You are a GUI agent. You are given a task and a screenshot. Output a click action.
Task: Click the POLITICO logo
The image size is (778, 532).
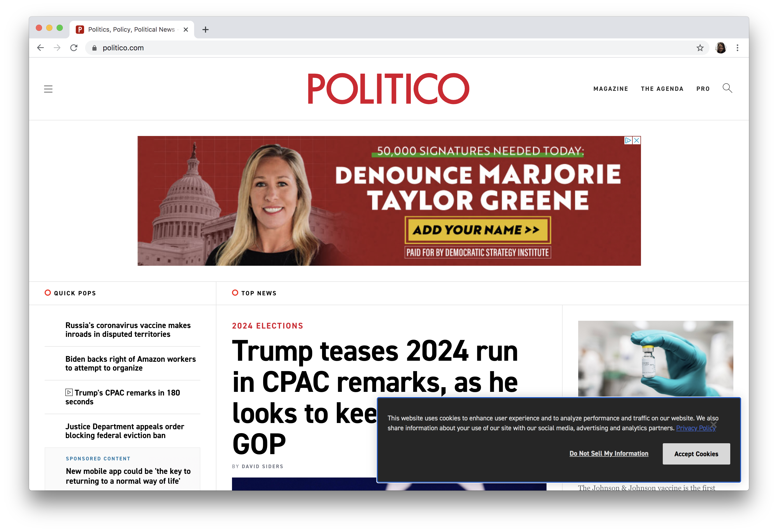click(x=389, y=88)
